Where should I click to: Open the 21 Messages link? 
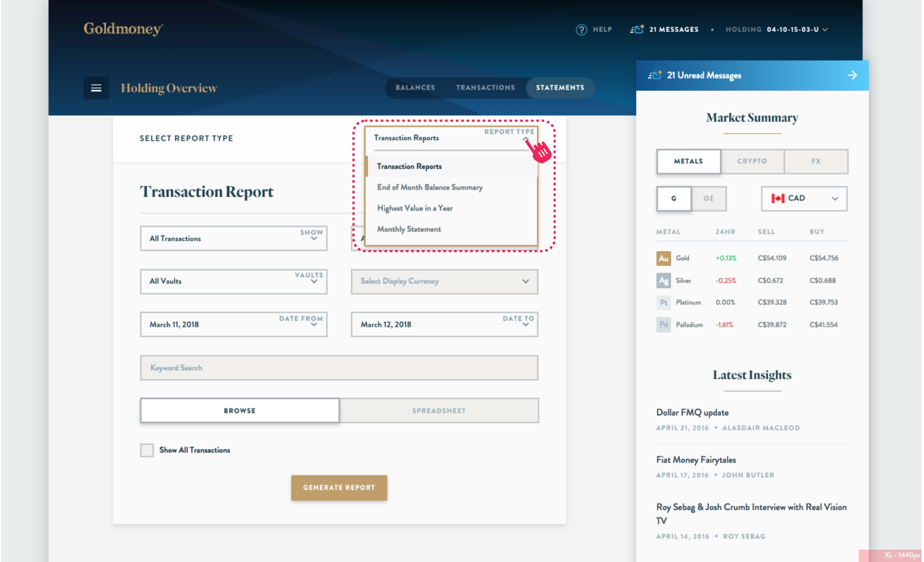673,29
